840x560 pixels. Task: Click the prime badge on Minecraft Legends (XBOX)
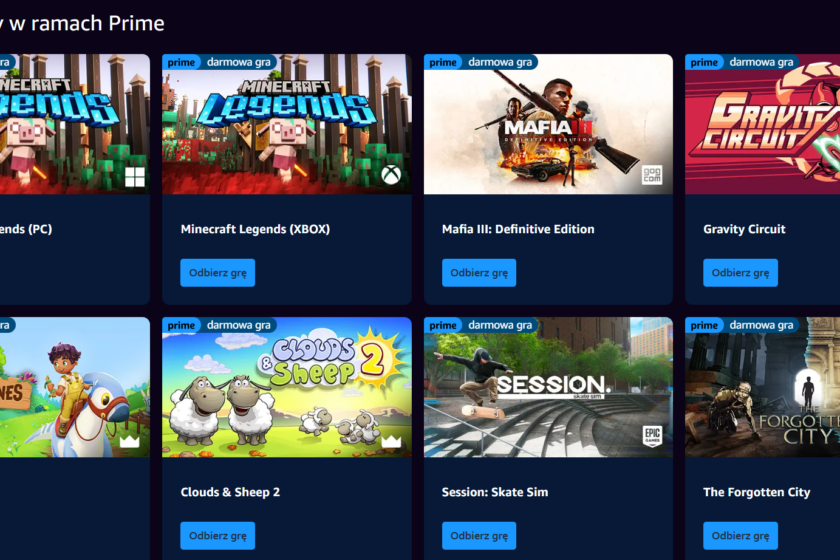(x=181, y=62)
